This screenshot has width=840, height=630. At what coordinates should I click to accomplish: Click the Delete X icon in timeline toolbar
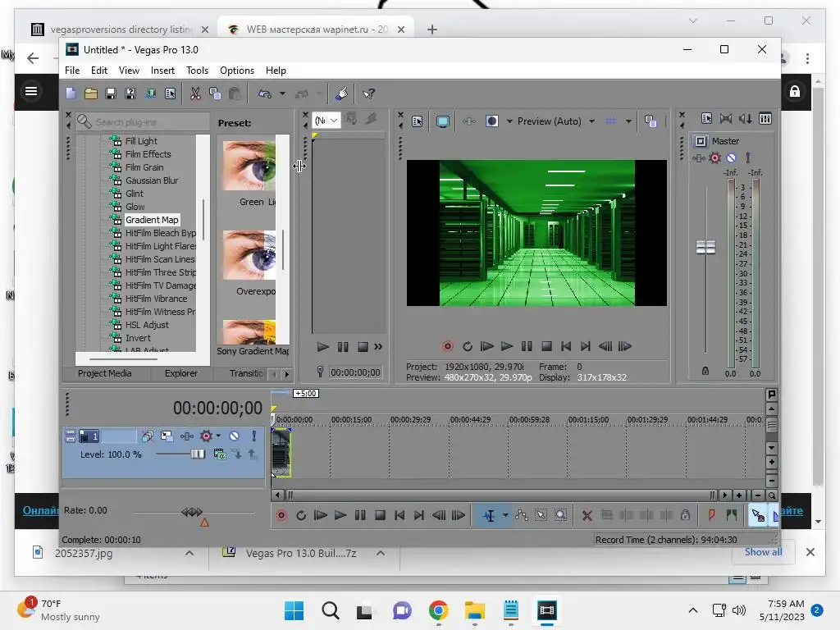587,515
